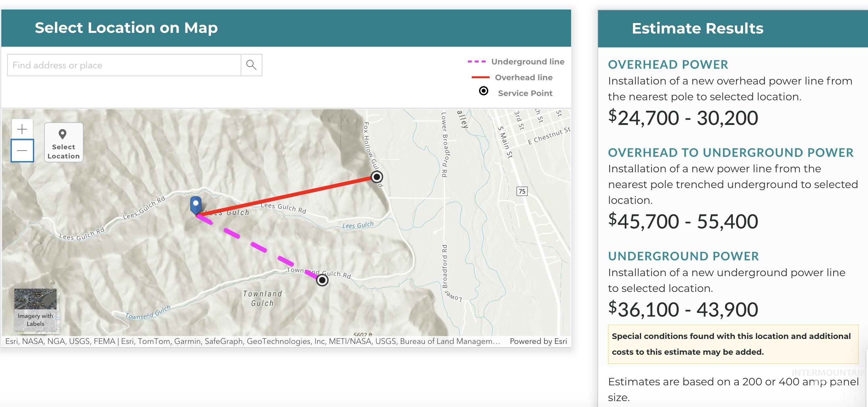The width and height of the screenshot is (868, 407).
Task: Click the special conditions notice box
Action: [733, 344]
